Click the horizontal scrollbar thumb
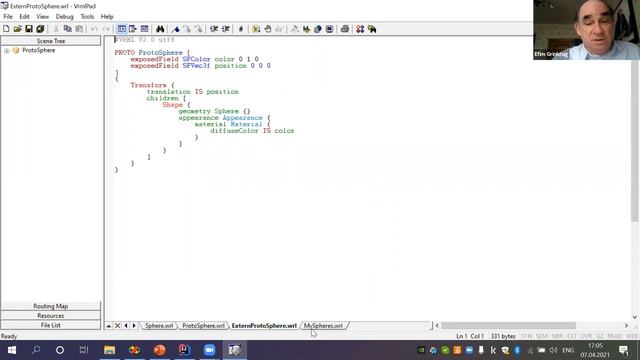 [508, 326]
